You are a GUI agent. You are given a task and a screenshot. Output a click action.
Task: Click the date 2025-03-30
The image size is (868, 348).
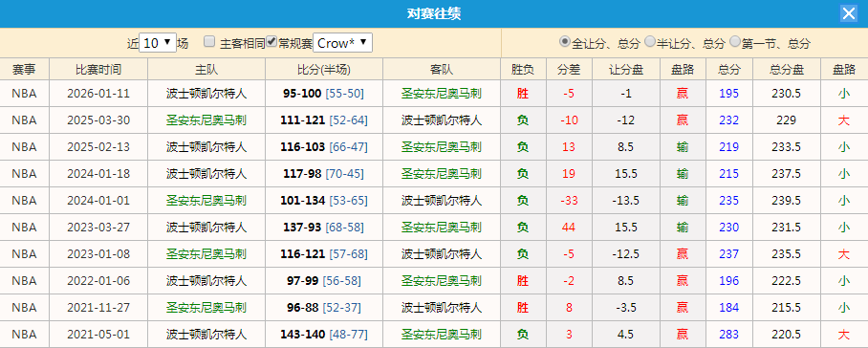98,120
